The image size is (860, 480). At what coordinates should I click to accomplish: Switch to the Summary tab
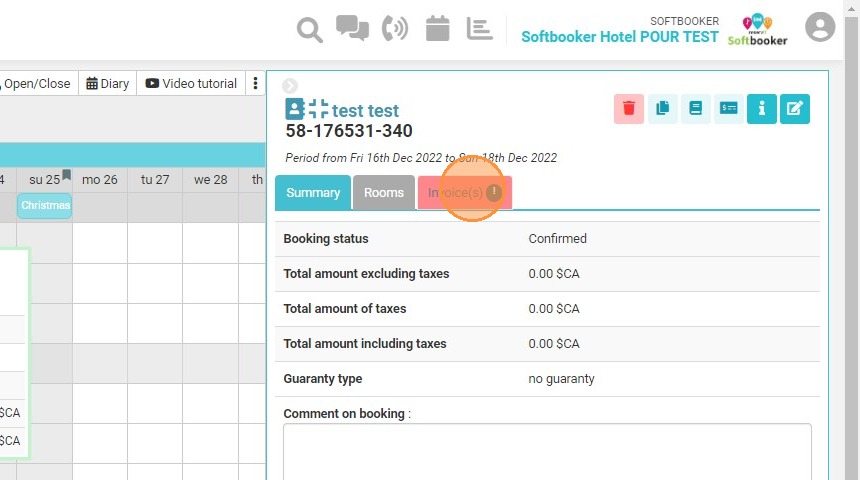tap(313, 193)
